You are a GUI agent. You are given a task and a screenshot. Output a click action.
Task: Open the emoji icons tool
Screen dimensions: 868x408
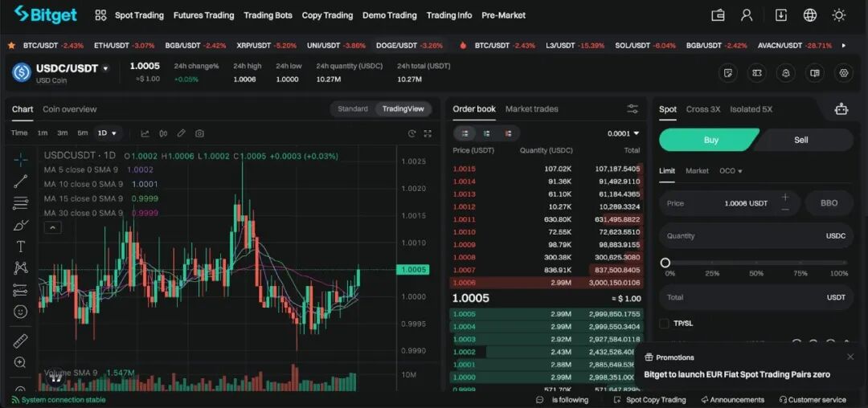(x=20, y=312)
